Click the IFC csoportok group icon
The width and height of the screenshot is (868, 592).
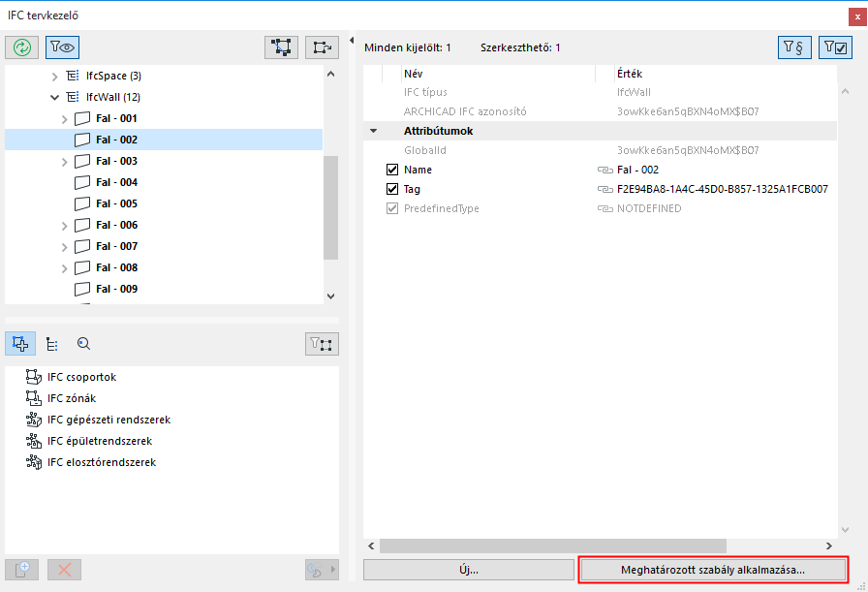click(34, 377)
